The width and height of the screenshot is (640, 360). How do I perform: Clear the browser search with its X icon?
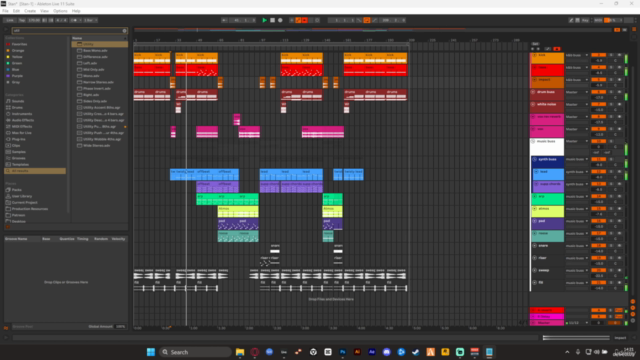124,31
